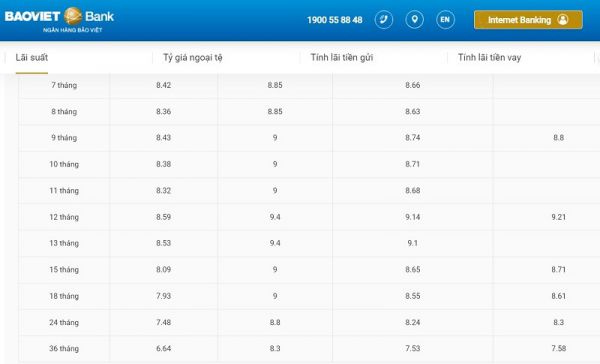Click the 8.8 value in 24 tháng row

point(275,322)
